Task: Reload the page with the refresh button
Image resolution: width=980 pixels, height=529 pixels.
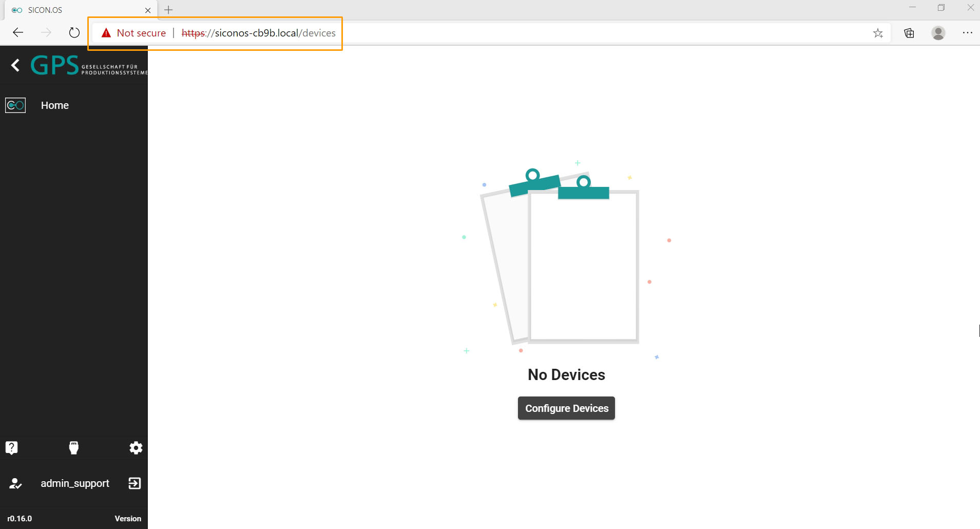Action: click(x=74, y=33)
